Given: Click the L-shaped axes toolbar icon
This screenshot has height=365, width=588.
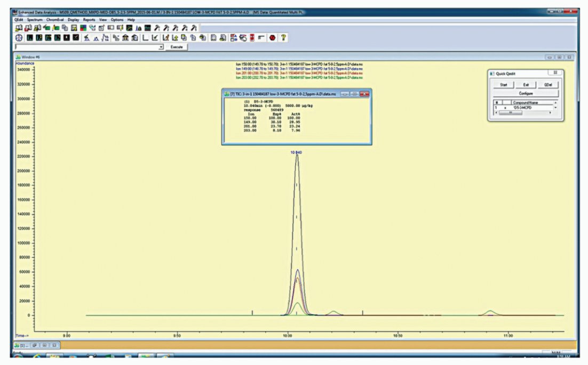Looking at the screenshot, I should 145,37.
